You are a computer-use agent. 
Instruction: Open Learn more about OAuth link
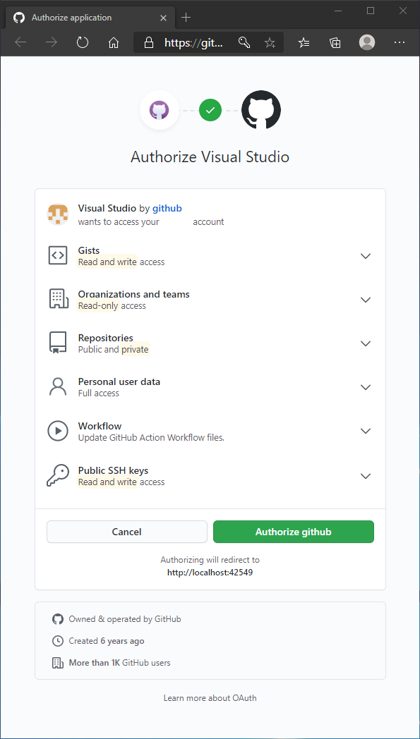[210, 698]
